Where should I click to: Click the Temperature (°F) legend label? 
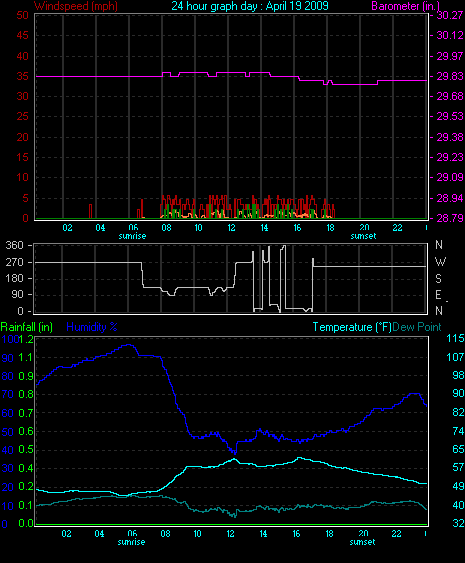(x=352, y=327)
